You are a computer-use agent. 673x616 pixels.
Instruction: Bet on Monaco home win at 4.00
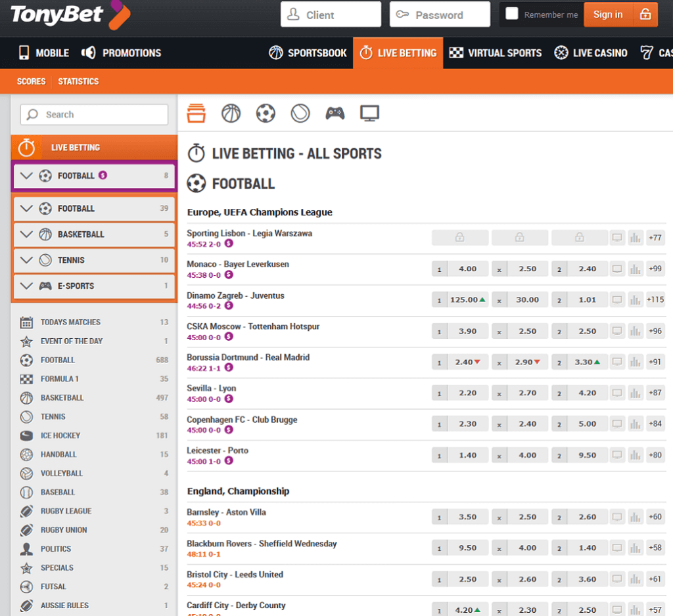[x=460, y=269]
